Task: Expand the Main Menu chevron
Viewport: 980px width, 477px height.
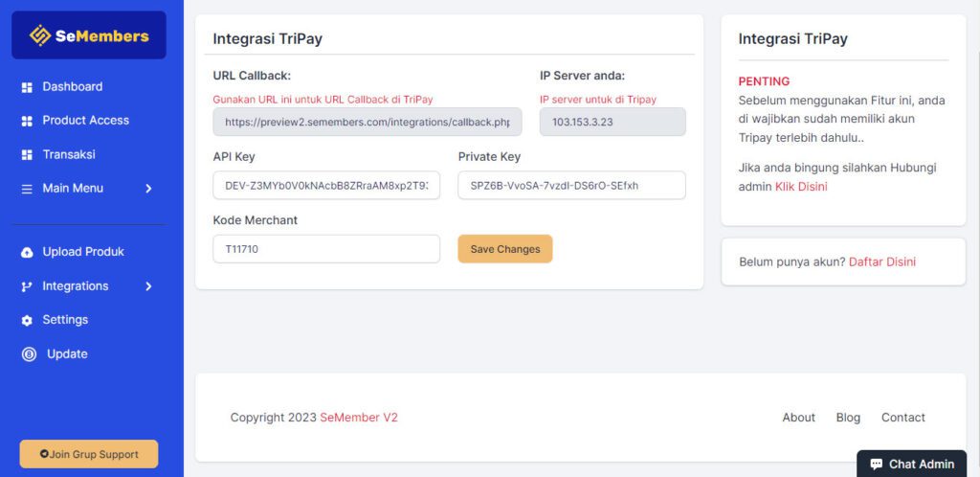Action: pyautogui.click(x=148, y=189)
